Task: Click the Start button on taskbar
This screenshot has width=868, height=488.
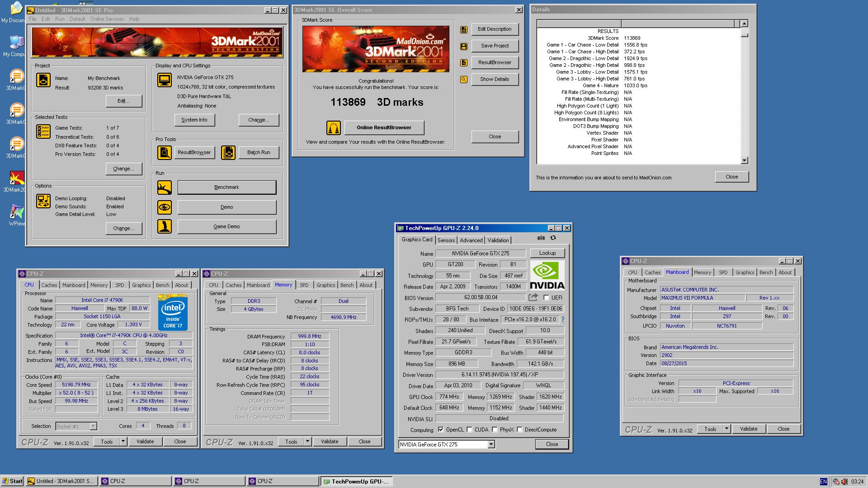Action: [12, 482]
